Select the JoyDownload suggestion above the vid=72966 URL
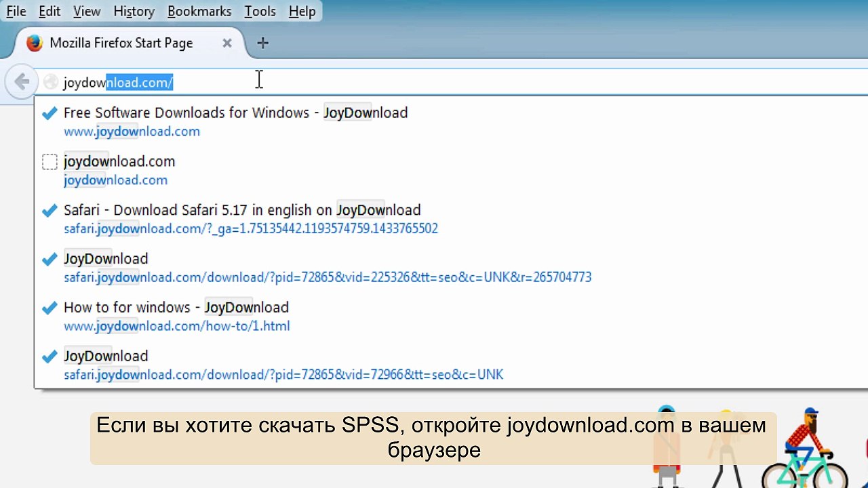 tap(106, 357)
